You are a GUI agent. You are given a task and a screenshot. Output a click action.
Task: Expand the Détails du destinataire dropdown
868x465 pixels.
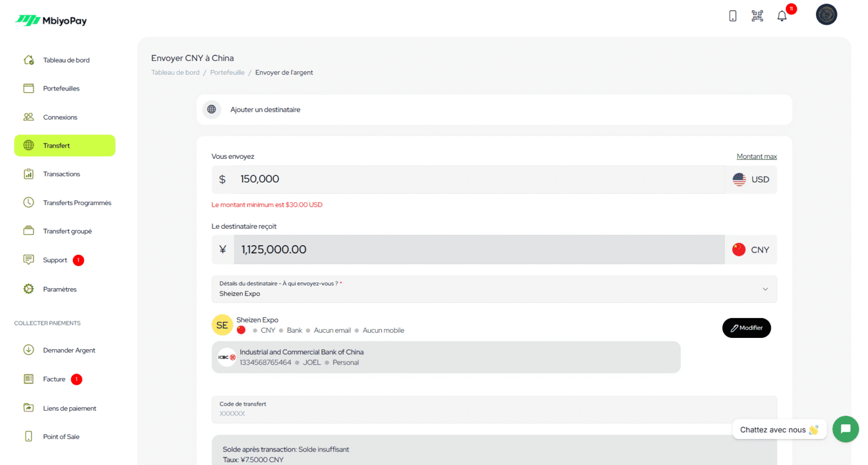tap(494, 289)
